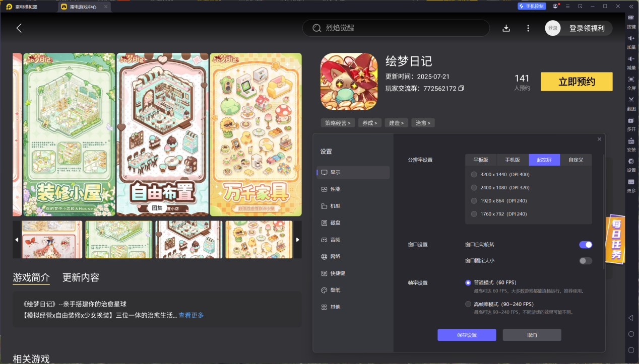Image resolution: width=639 pixels, height=364 pixels.
Task: Tap the Android back triangle button
Action: [631, 318]
